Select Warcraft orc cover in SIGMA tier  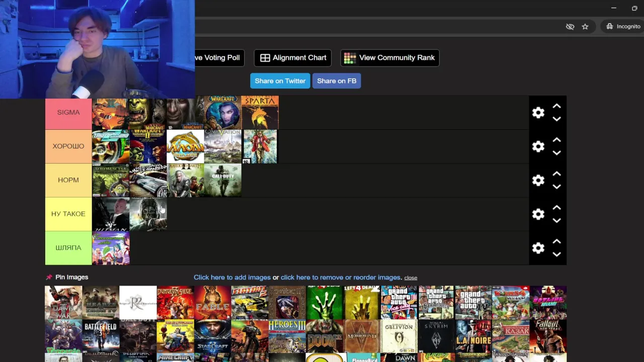[x=148, y=113]
